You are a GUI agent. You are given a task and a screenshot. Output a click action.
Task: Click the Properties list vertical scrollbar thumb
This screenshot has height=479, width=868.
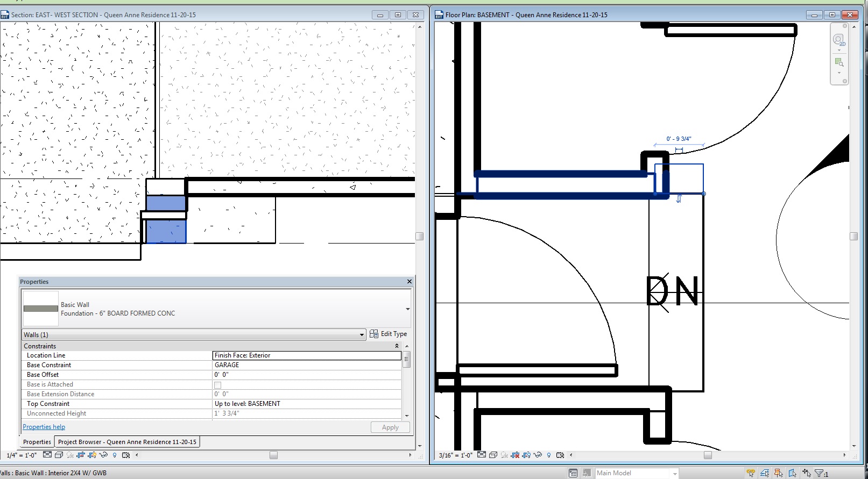pyautogui.click(x=406, y=360)
